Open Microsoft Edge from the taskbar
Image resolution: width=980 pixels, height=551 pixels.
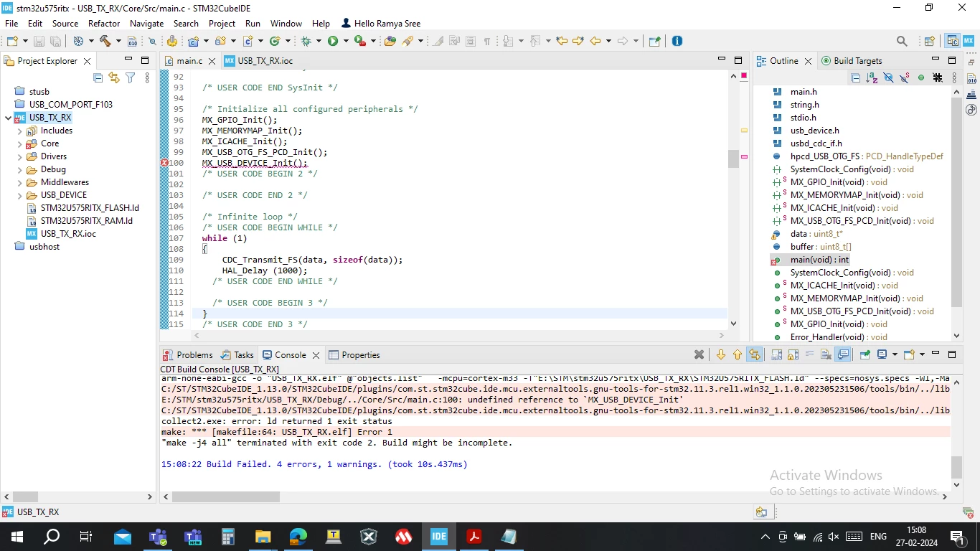(298, 537)
